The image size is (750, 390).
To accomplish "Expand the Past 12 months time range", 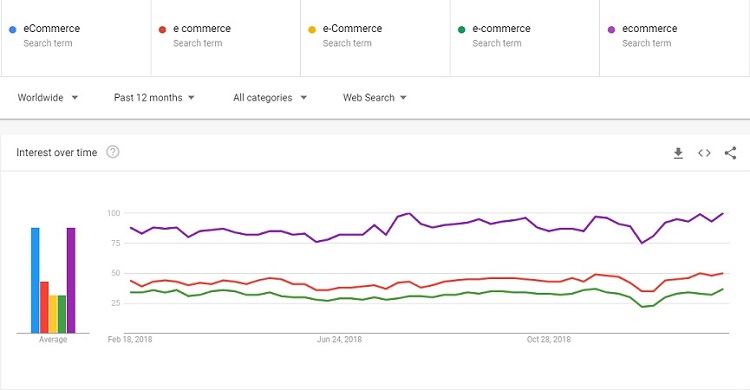I will point(154,98).
